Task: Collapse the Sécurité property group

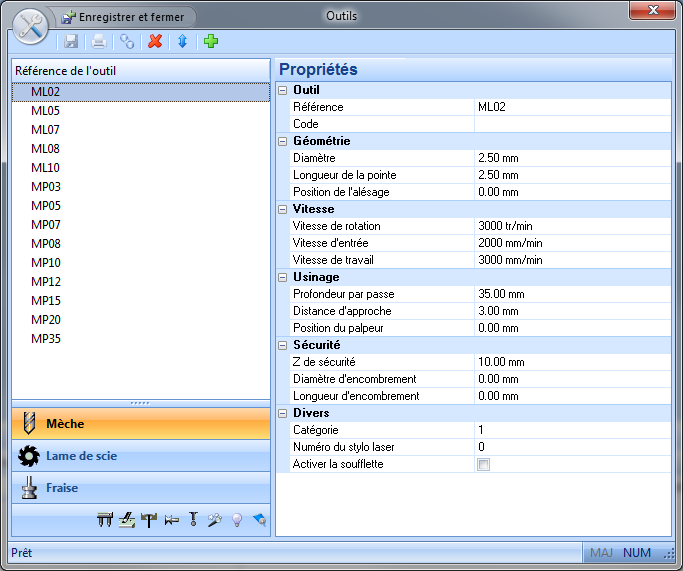Action: (283, 345)
